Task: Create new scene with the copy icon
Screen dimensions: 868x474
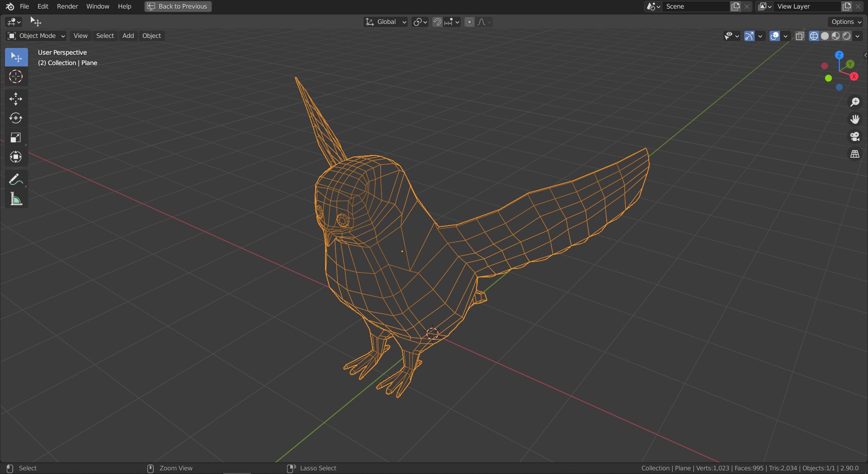Action: coord(736,6)
